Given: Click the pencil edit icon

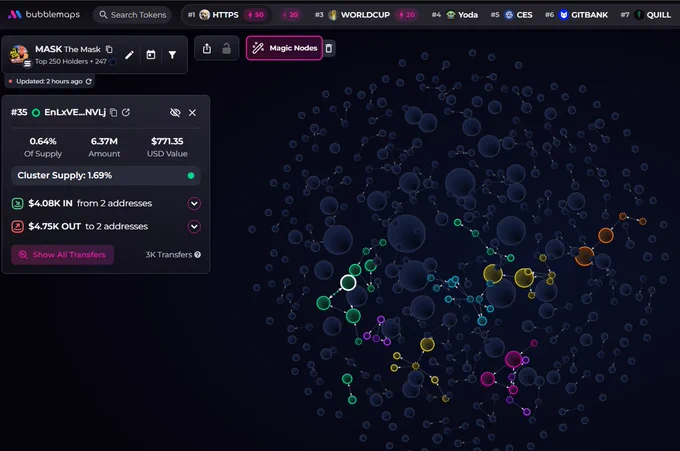Looking at the screenshot, I should (129, 55).
